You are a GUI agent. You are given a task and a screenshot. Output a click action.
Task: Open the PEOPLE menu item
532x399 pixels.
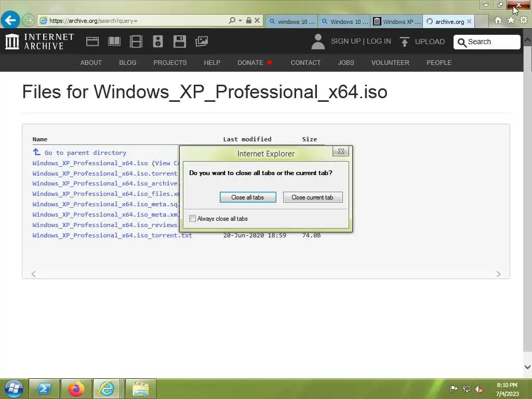pos(439,63)
